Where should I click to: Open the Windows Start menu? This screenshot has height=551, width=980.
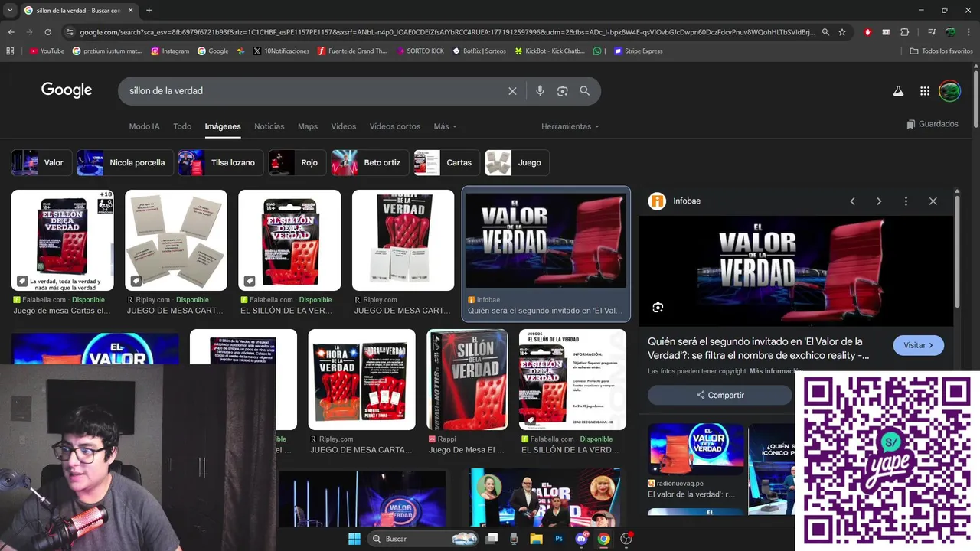354,539
